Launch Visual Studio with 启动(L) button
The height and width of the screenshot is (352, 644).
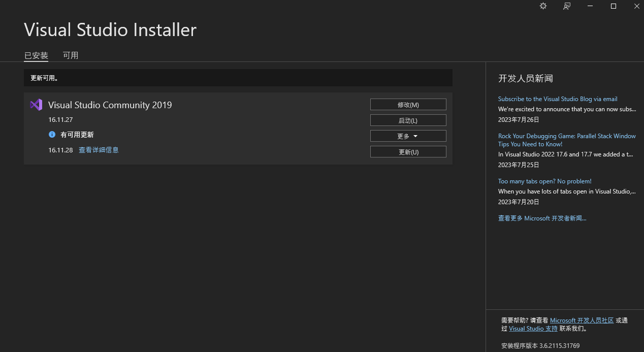[408, 120]
